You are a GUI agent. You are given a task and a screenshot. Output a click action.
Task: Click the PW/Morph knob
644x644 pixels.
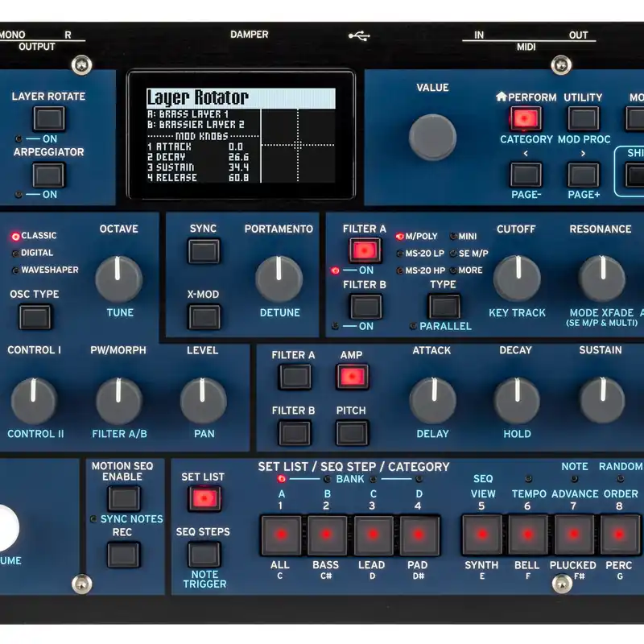click(x=118, y=401)
